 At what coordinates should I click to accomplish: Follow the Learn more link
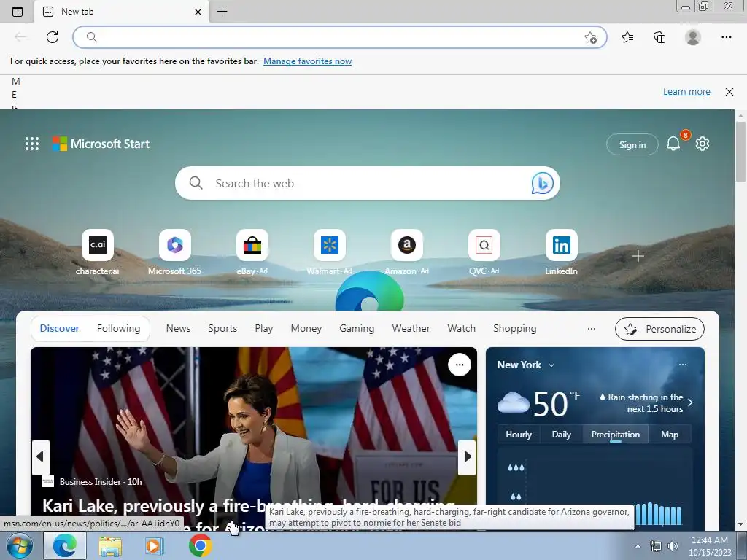pos(686,91)
